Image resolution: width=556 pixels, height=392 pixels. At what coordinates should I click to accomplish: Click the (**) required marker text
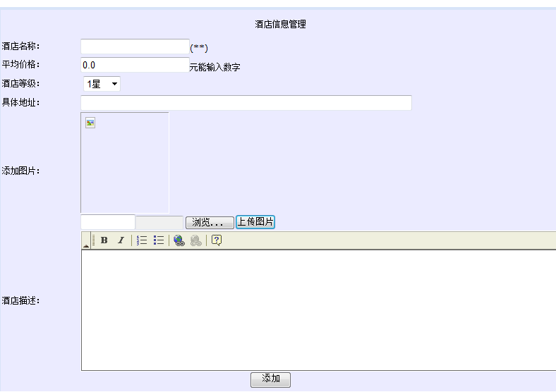coord(199,48)
